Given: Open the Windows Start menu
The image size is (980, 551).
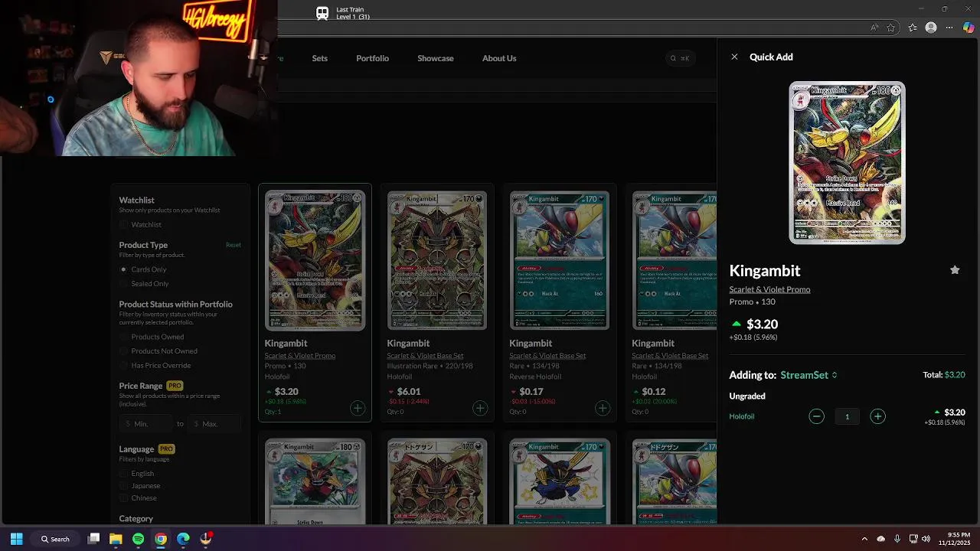Looking at the screenshot, I should [x=16, y=539].
